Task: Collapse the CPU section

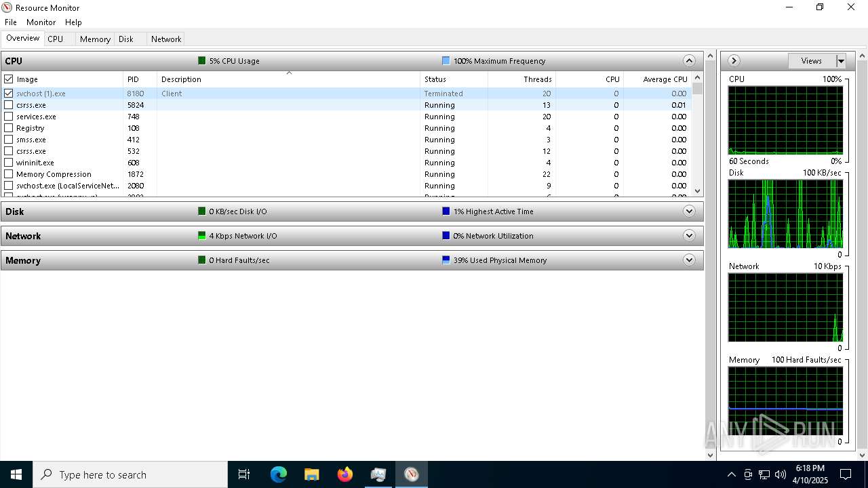Action: pyautogui.click(x=689, y=60)
